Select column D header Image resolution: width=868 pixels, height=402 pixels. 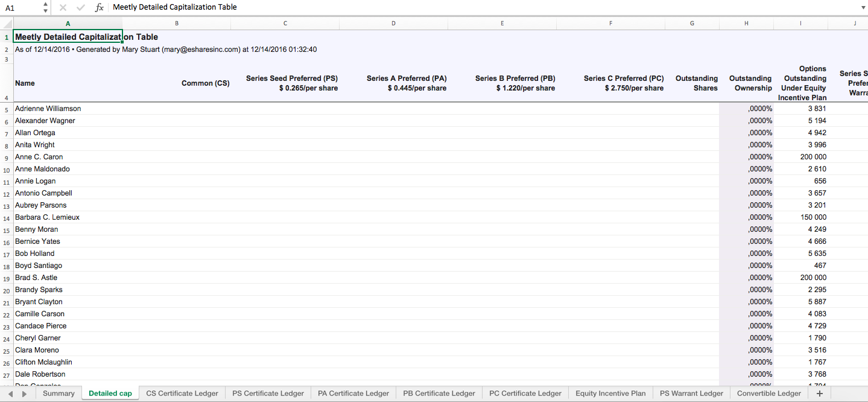(x=394, y=24)
